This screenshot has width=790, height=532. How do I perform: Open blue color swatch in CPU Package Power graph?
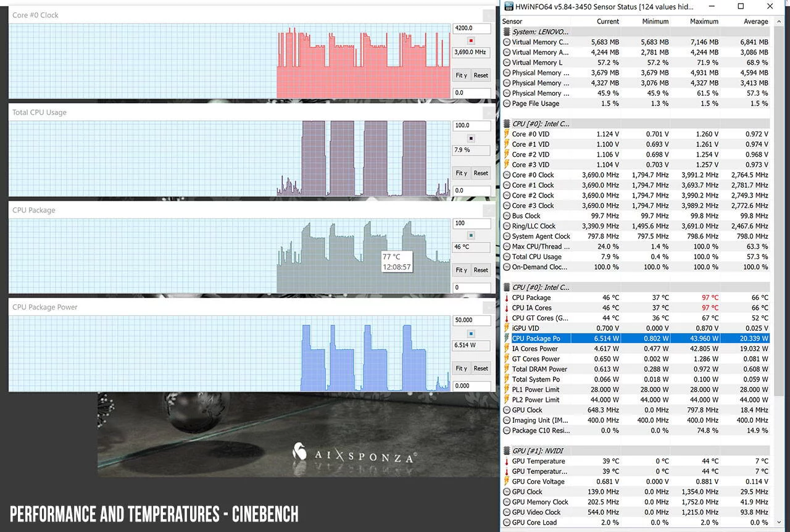tap(471, 333)
